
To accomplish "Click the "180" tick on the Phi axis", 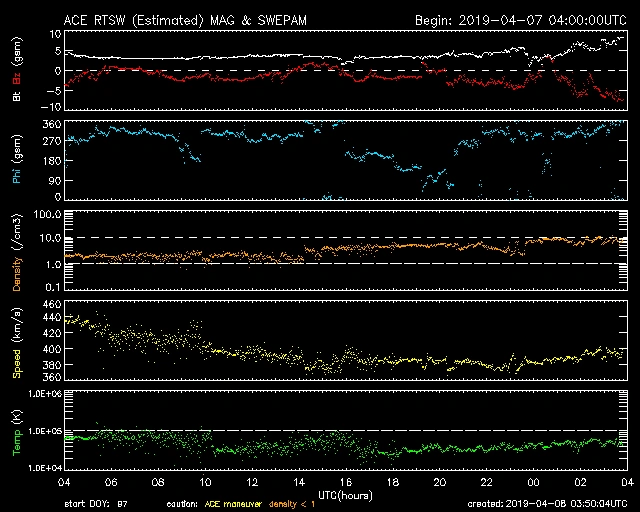I will click(x=52, y=161).
